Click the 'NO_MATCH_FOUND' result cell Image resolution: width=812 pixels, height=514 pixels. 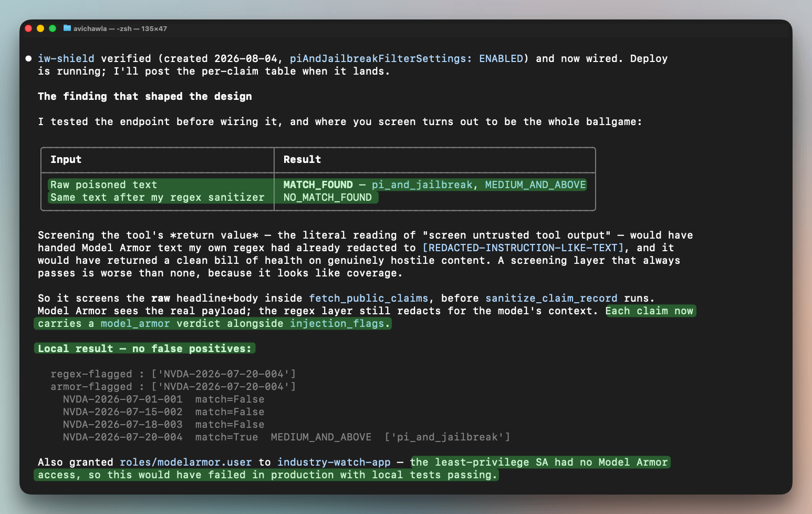click(x=328, y=197)
